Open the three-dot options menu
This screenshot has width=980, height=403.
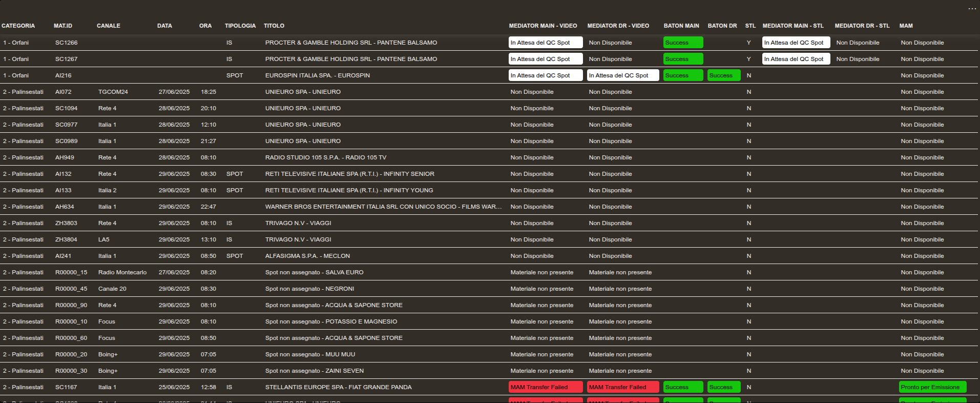tap(972, 9)
